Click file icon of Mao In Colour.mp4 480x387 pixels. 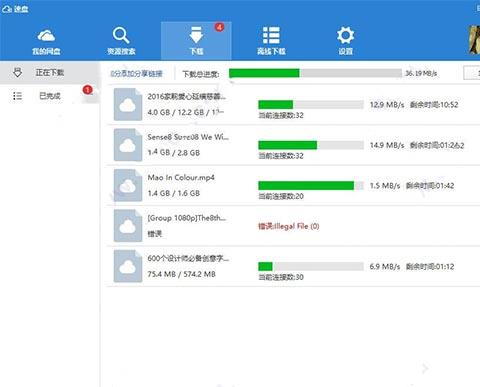tap(128, 185)
